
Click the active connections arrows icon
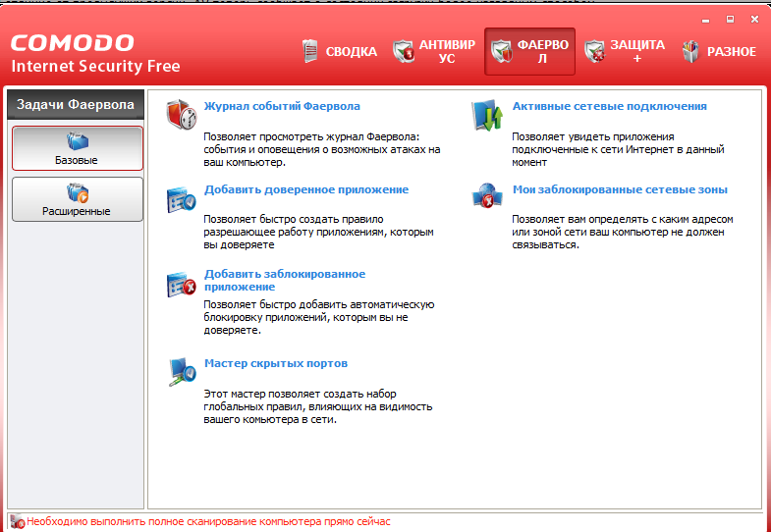[x=487, y=115]
